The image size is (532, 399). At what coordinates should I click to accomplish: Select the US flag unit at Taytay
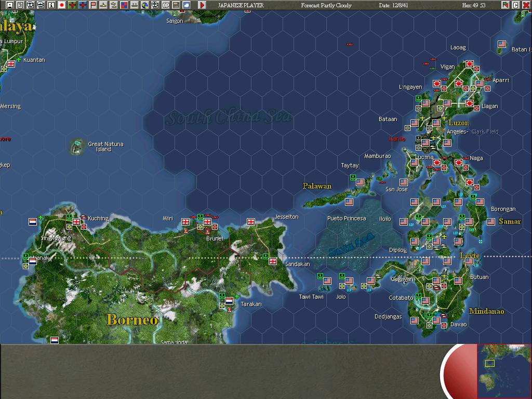[x=360, y=182]
